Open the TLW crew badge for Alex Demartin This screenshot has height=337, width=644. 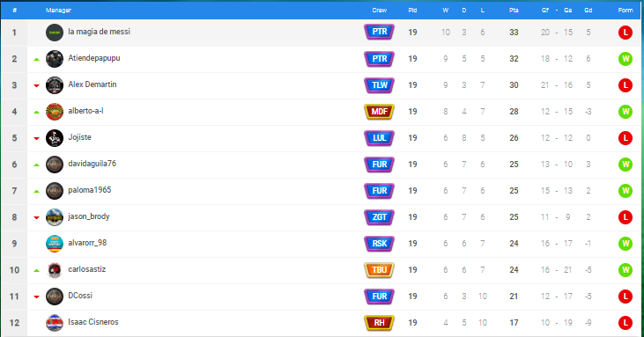[x=379, y=85]
